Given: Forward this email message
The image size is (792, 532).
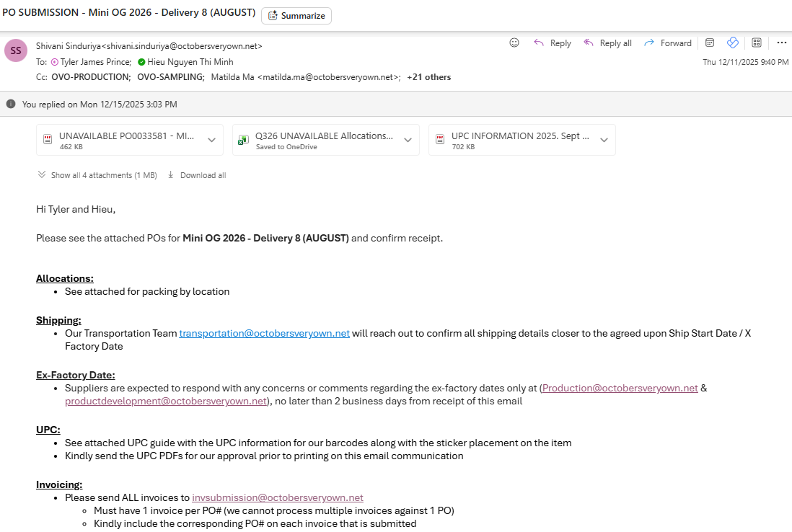Looking at the screenshot, I should [x=667, y=43].
